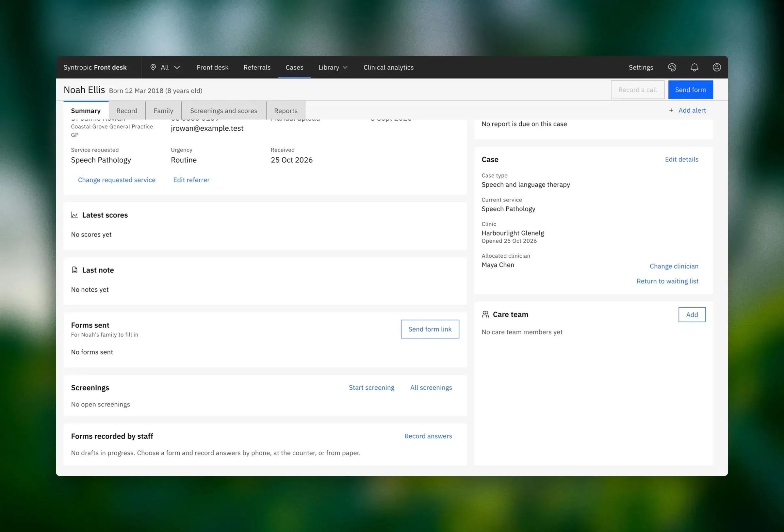This screenshot has width=784, height=532.
Task: Switch to the Screenings and scores tab
Action: 224,111
